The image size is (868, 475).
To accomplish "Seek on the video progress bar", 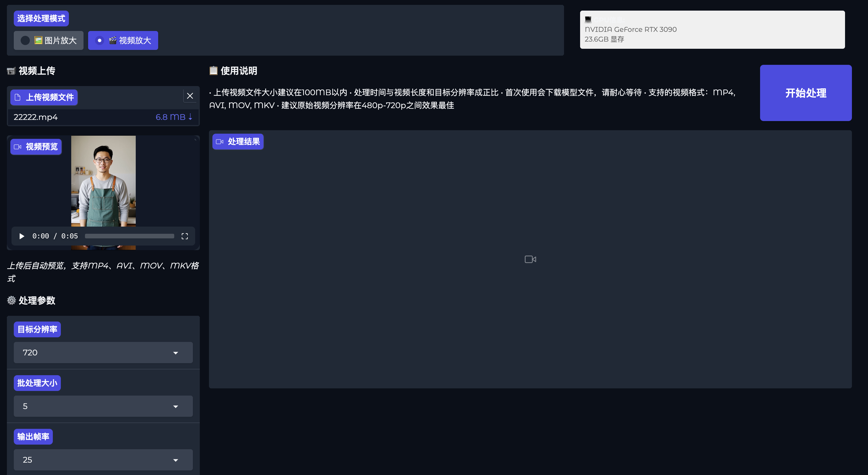I will point(129,236).
